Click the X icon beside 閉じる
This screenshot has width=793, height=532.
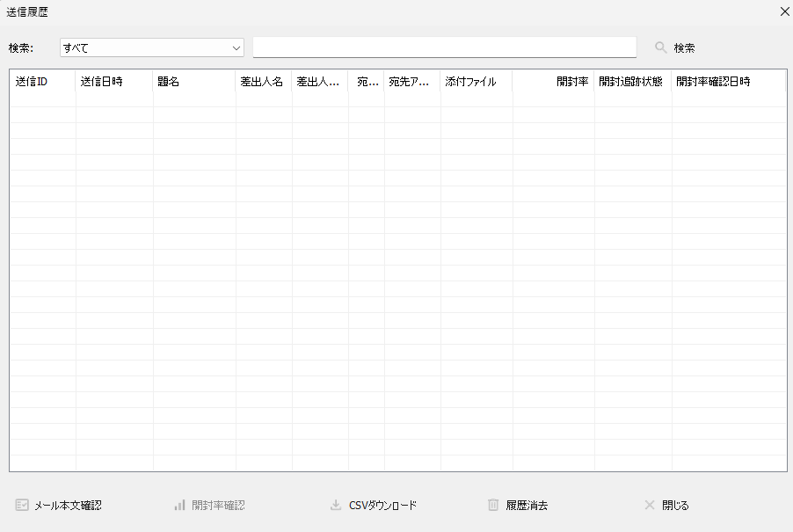pos(650,505)
